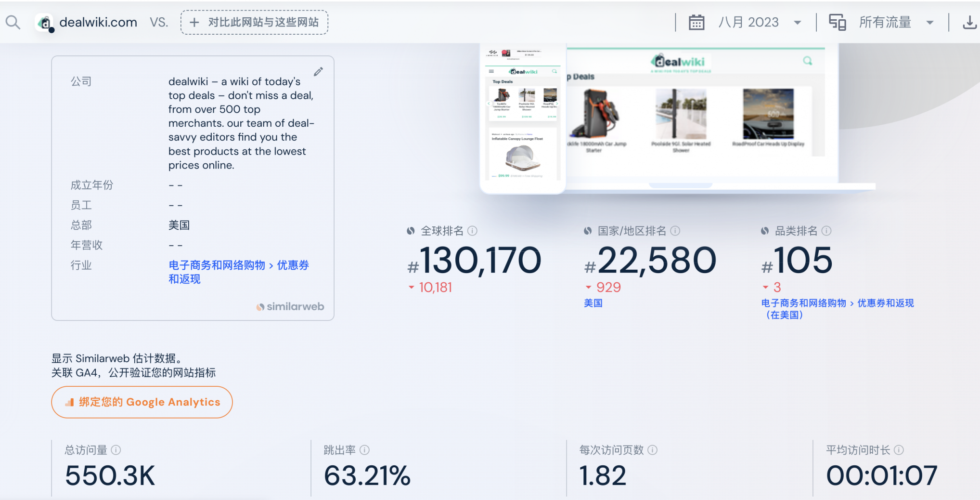Image resolution: width=980 pixels, height=500 pixels.
Task: Open the info tooltip beside 跳出率
Action: (x=365, y=450)
